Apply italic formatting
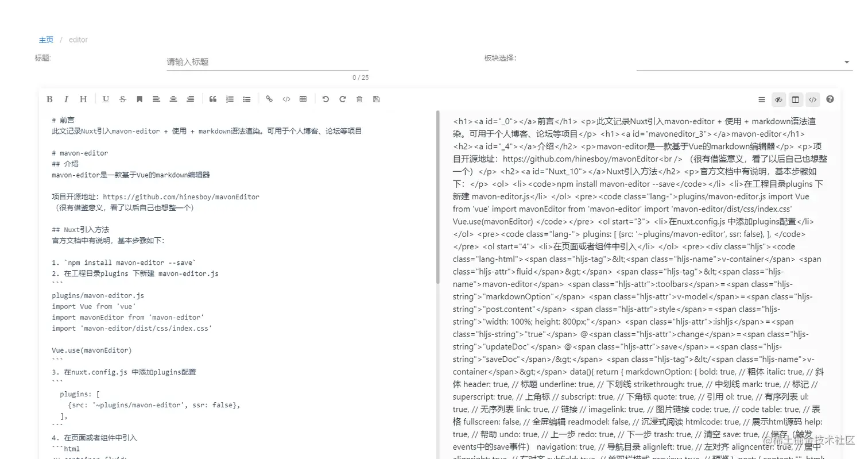The image size is (868, 459). [66, 99]
